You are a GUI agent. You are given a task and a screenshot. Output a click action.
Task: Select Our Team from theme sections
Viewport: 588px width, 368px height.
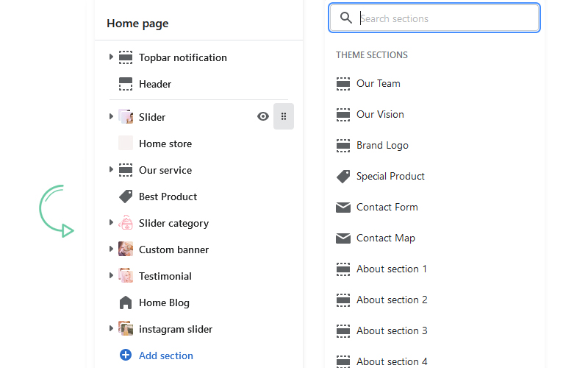coord(378,83)
